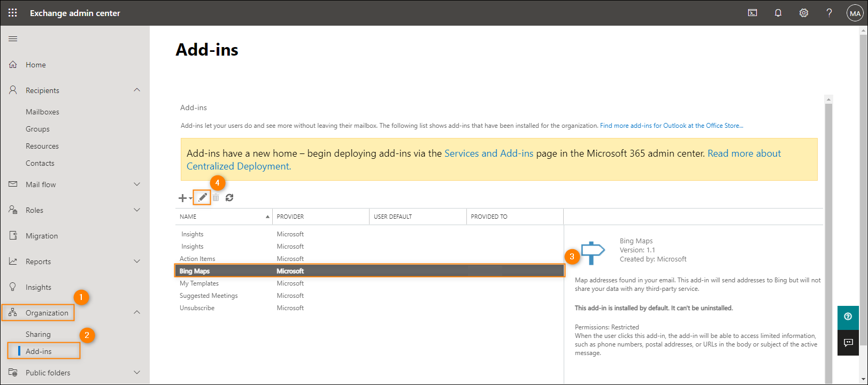Viewport: 868px width, 385px height.
Task: Click the Exchange admin center title
Action: coord(75,13)
